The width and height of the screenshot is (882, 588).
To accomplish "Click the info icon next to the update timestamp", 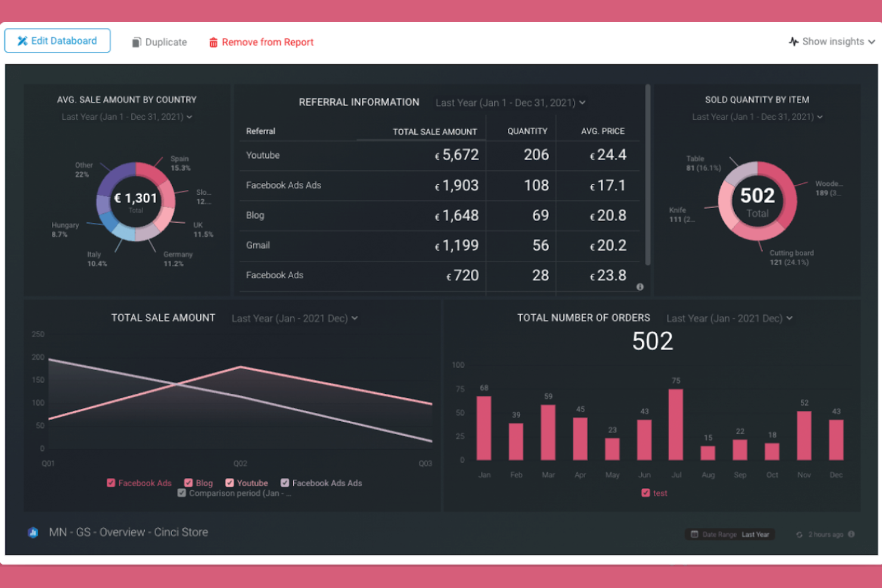I will click(852, 534).
